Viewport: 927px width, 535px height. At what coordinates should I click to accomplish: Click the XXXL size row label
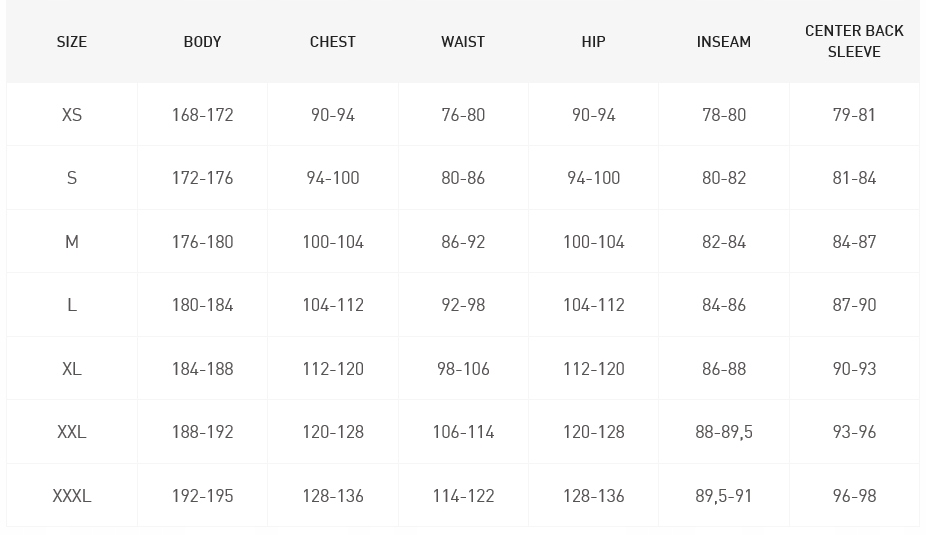point(72,496)
